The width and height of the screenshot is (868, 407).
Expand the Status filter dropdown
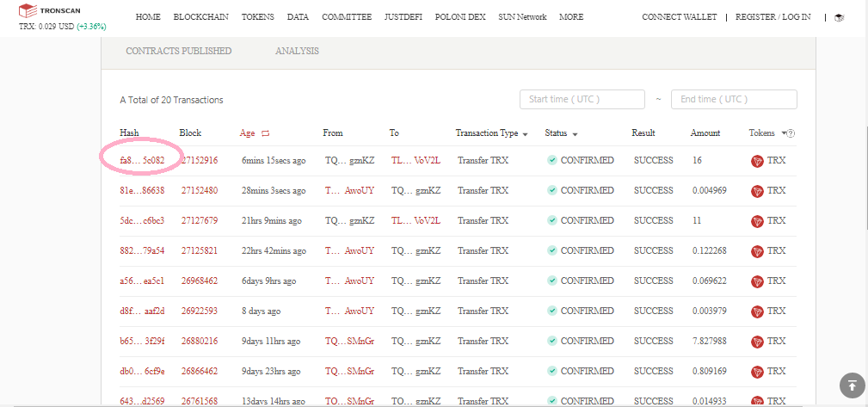point(576,134)
